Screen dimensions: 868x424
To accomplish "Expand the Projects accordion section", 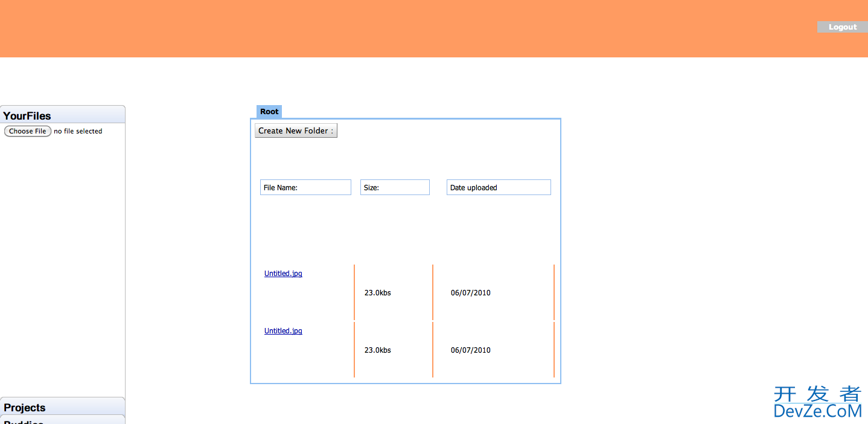I will (63, 406).
